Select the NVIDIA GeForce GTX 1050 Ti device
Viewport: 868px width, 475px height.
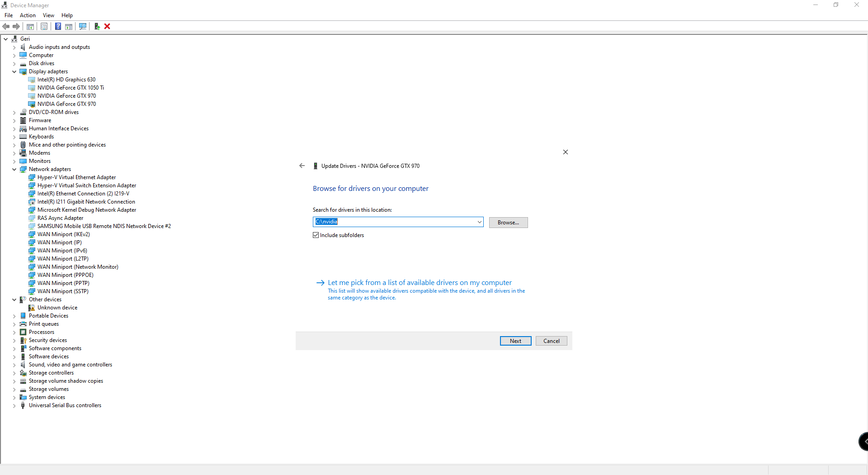click(x=71, y=87)
